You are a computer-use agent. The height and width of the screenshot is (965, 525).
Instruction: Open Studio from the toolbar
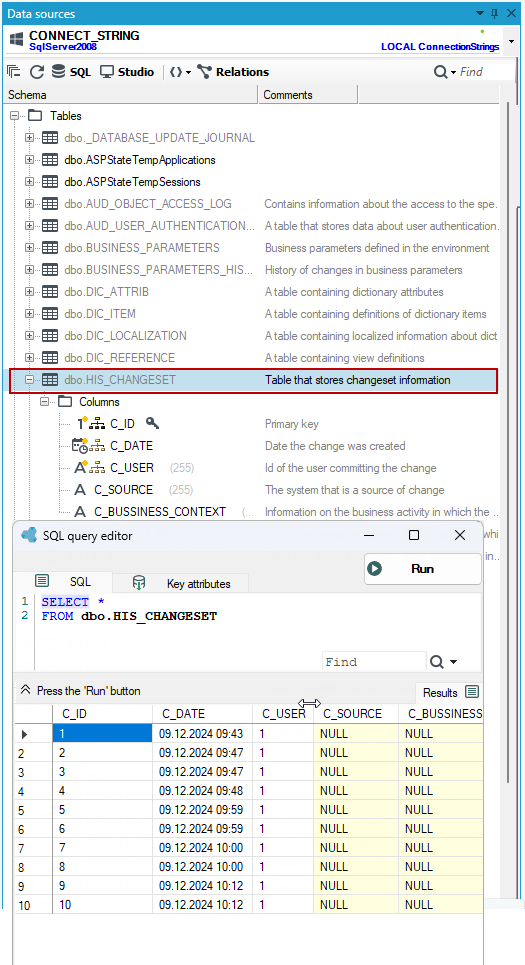pyautogui.click(x=127, y=72)
